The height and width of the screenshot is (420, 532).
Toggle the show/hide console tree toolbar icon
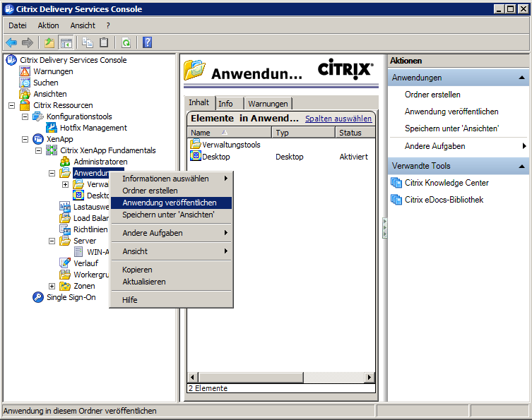pyautogui.click(x=66, y=42)
